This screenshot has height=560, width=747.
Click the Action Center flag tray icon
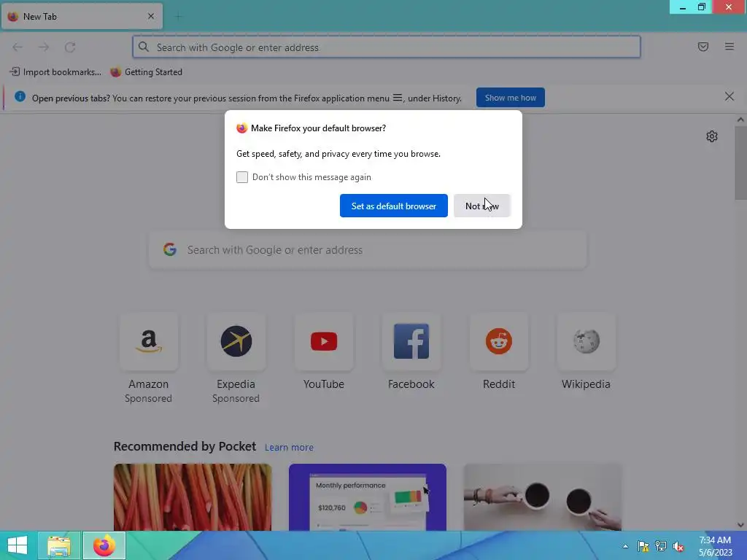click(643, 546)
